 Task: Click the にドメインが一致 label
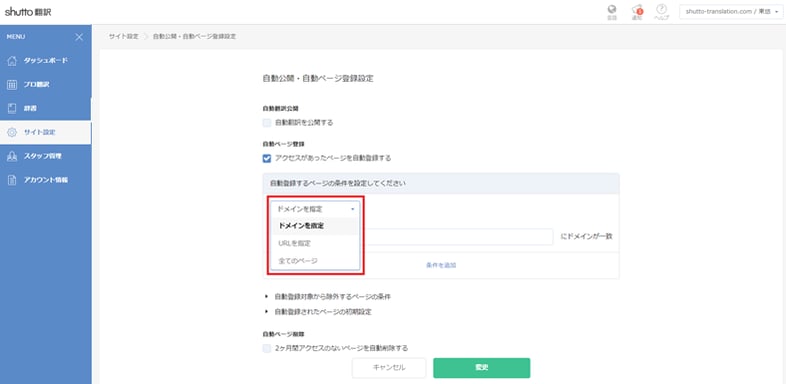586,237
